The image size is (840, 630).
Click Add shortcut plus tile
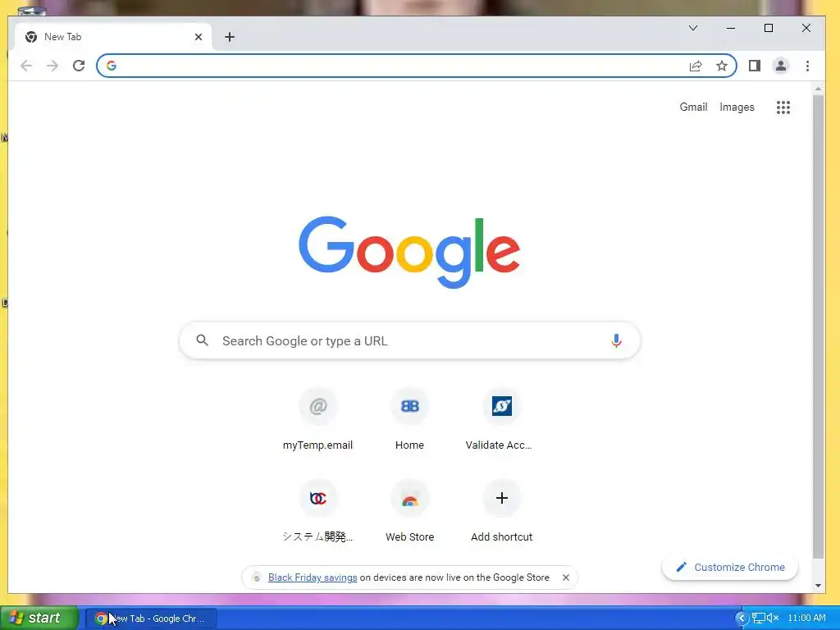pyautogui.click(x=501, y=512)
